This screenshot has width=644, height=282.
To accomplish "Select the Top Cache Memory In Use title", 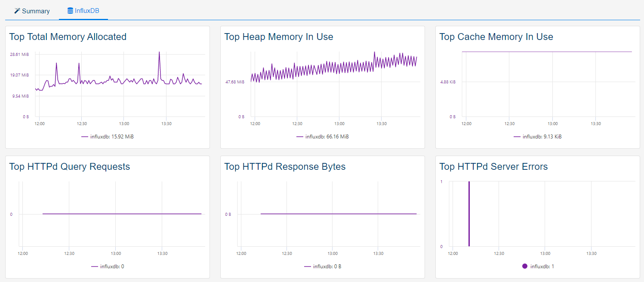I will 496,37.
